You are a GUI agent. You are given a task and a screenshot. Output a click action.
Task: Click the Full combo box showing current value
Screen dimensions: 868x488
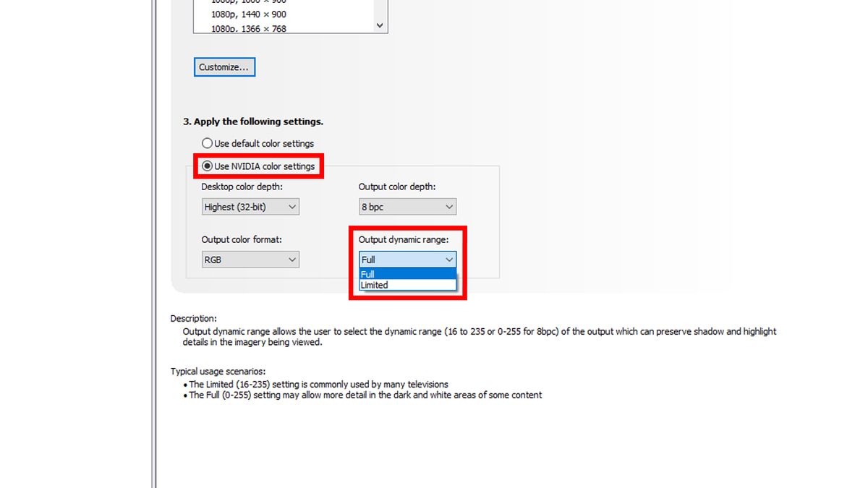(x=401, y=259)
